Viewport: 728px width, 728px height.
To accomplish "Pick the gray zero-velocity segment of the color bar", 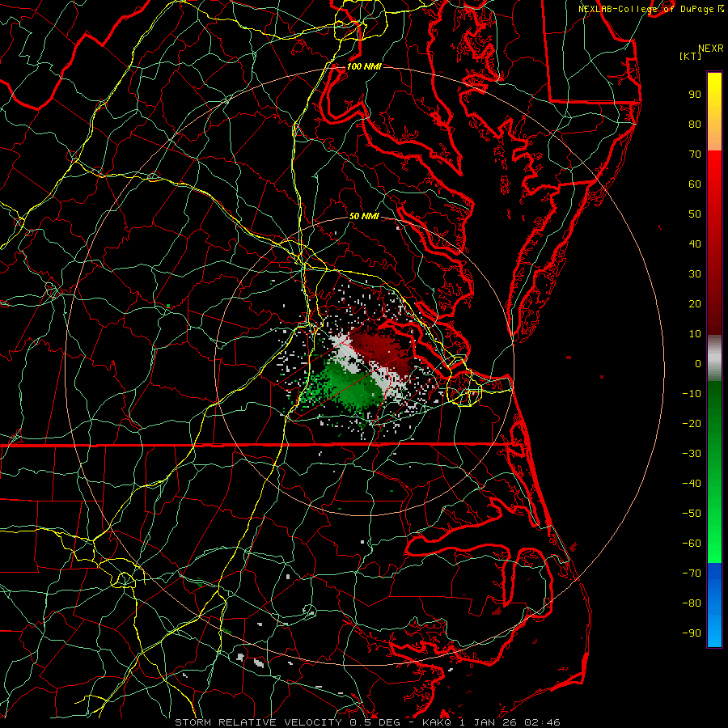I will [x=714, y=358].
